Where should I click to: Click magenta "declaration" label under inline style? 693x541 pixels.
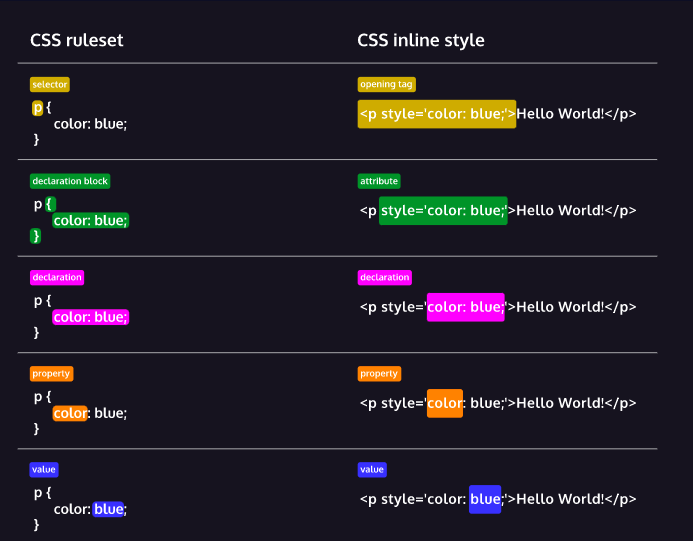[385, 277]
